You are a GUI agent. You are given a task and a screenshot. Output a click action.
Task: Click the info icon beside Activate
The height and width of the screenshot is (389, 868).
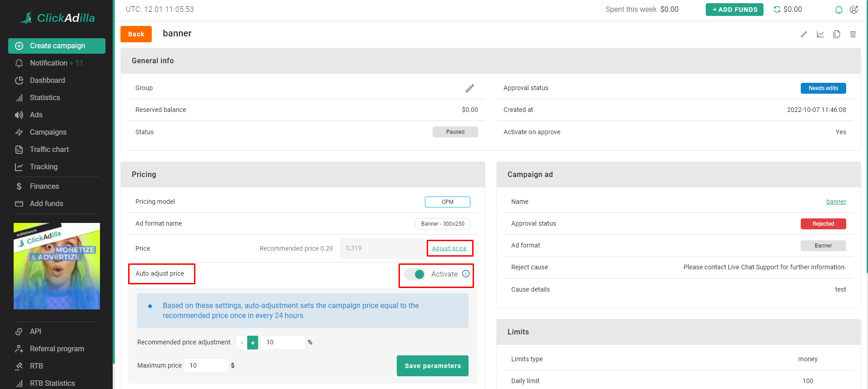tap(466, 274)
